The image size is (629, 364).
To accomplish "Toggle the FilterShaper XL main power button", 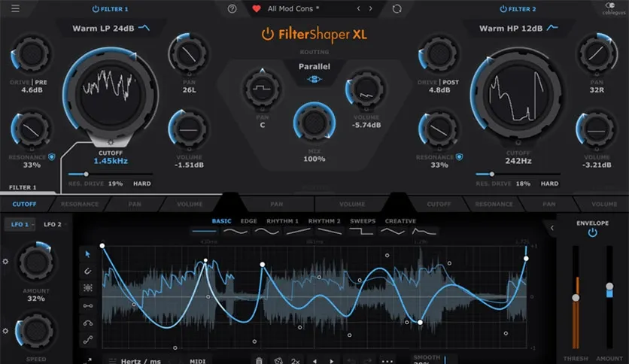I will [x=267, y=35].
